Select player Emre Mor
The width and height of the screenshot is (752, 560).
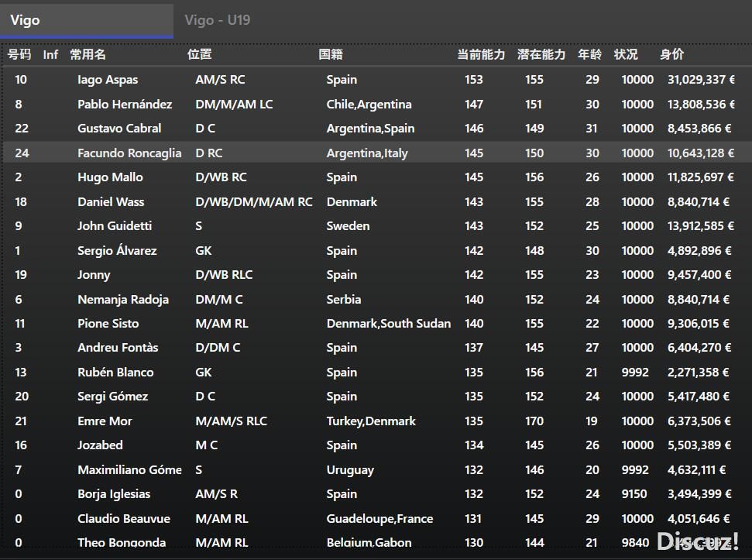point(105,421)
